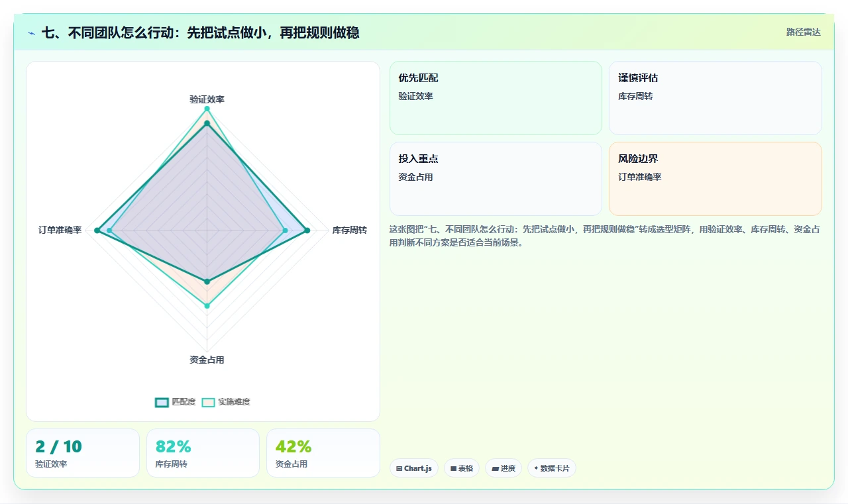848x504 pixels.
Task: Click the 实施难度 point on 验证效率 axis
Action: 207,109
